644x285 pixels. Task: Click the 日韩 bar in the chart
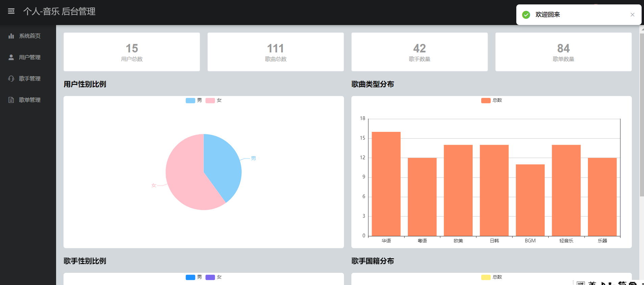[x=494, y=190]
